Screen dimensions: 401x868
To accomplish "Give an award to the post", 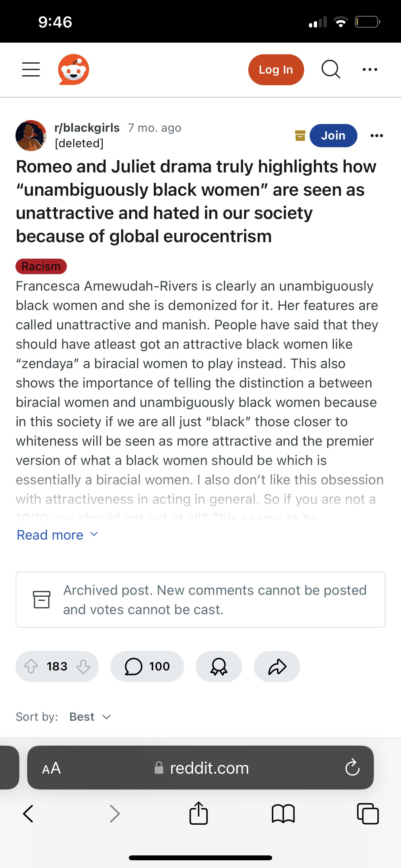I will pyautogui.click(x=219, y=666).
